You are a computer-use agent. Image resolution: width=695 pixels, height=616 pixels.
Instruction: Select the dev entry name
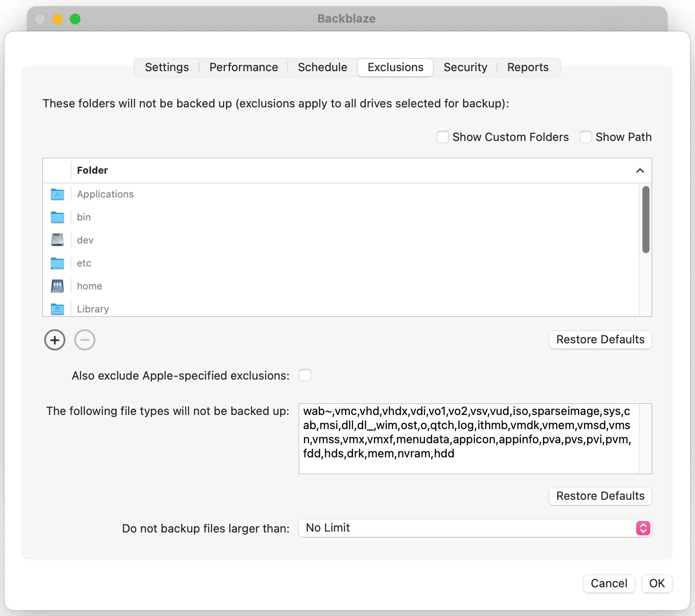tap(85, 240)
